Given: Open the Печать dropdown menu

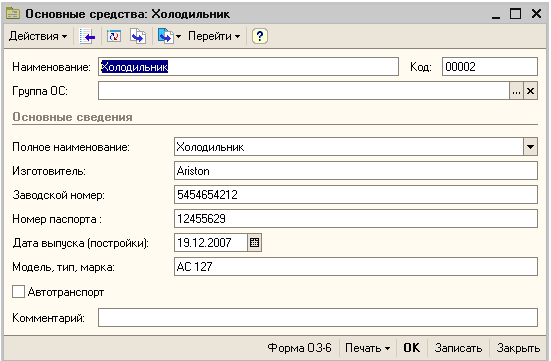Looking at the screenshot, I should click(x=368, y=348).
